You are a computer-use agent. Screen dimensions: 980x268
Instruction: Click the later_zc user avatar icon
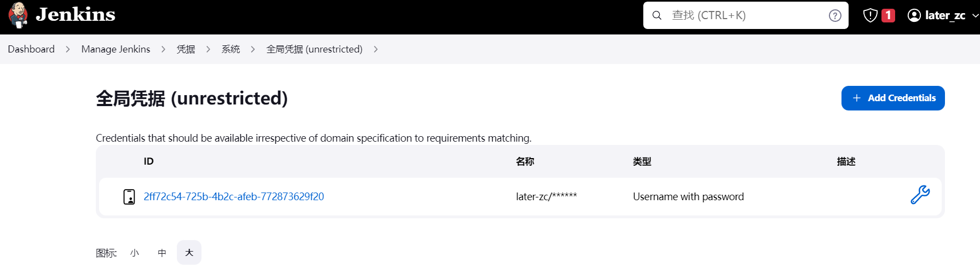(x=914, y=15)
